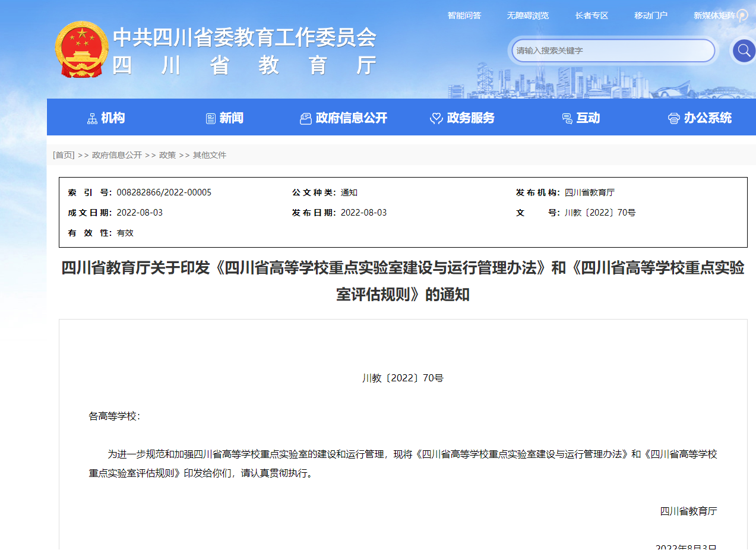756x550 pixels.
Task: Open the 移动门户 mobile portal
Action: tap(651, 15)
